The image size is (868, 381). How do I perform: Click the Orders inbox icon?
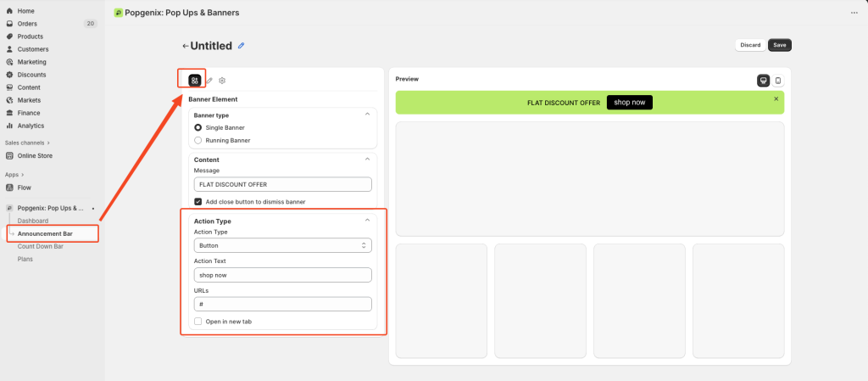pyautogui.click(x=9, y=24)
